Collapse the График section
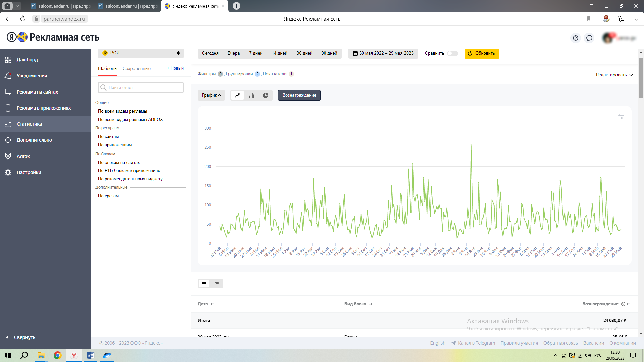Image resolution: width=644 pixels, height=362 pixels. coord(211,95)
